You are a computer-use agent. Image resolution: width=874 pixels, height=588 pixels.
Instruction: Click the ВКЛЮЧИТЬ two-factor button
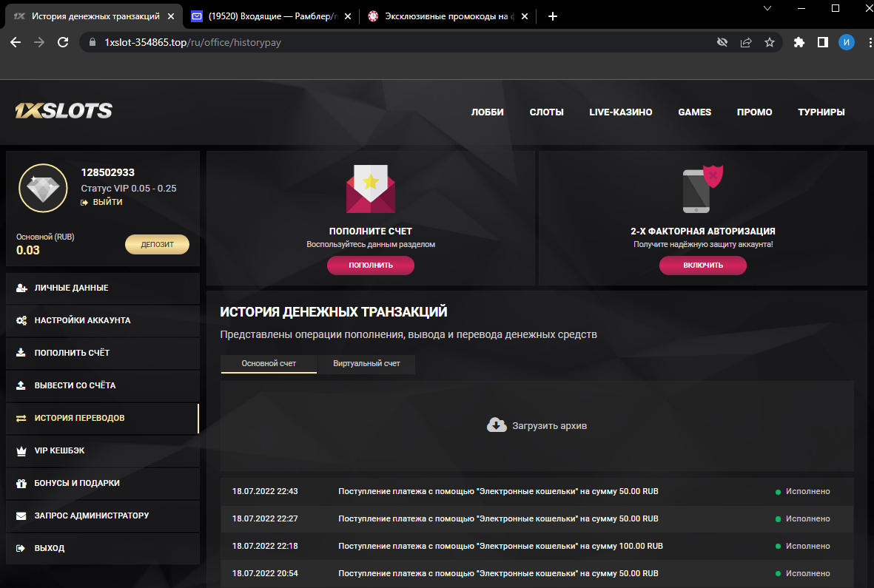pyautogui.click(x=703, y=265)
